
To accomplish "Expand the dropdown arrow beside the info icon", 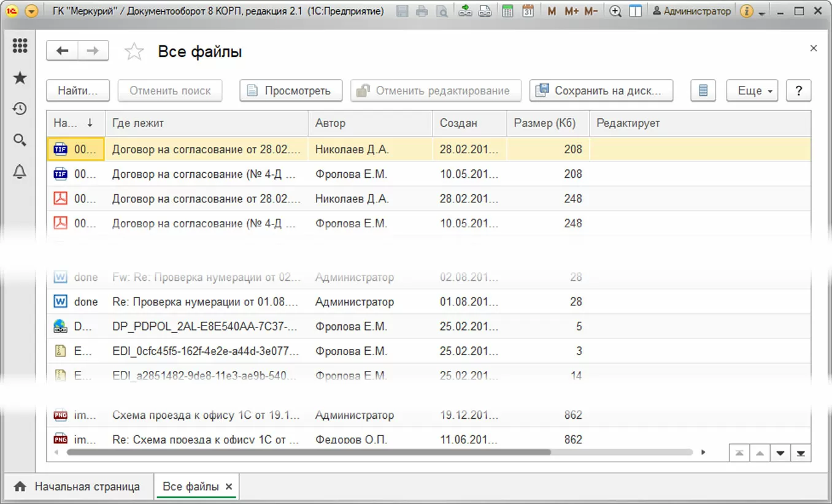I will pos(761,12).
